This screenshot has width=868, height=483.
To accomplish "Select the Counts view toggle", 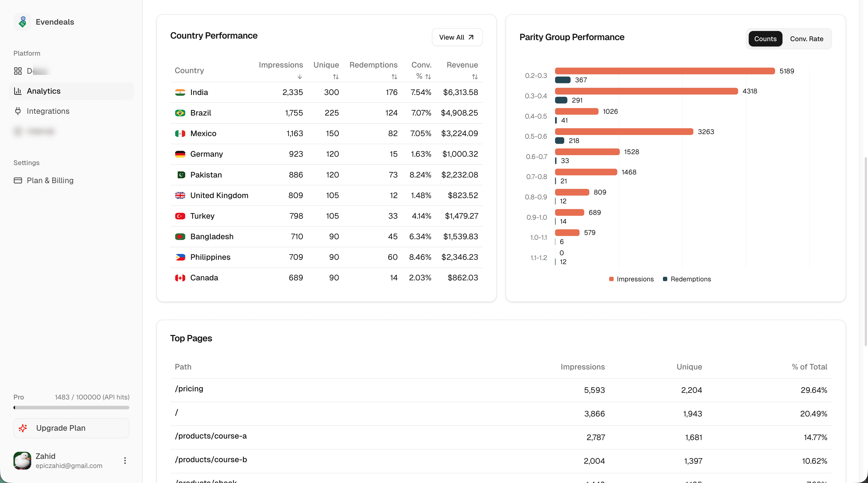I will pos(765,39).
